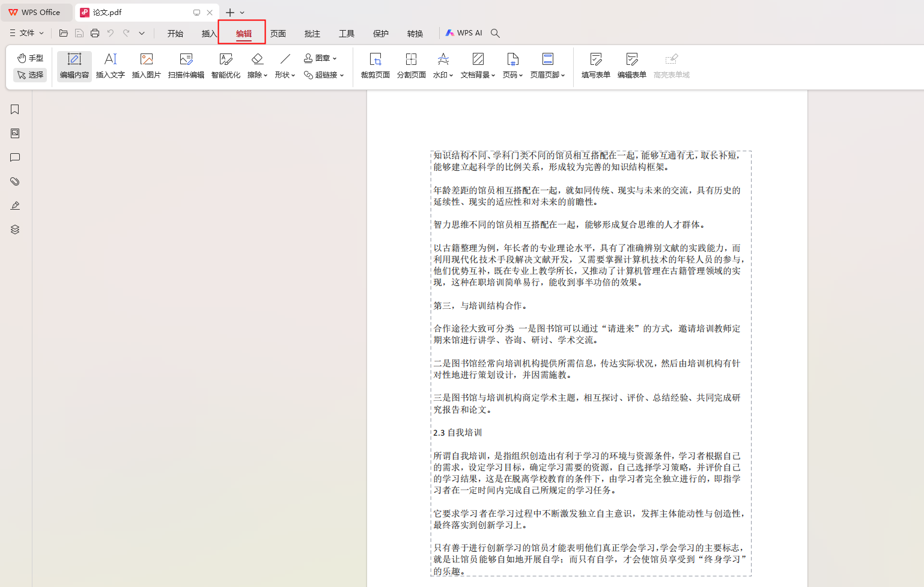The width and height of the screenshot is (924, 587).
Task: Click paragraph starting "以古籍整理为例"
Action: point(590,265)
